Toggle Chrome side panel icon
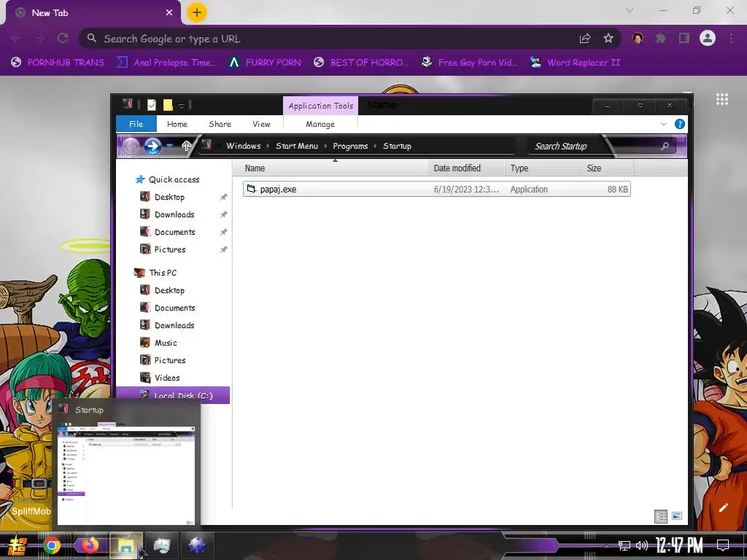The height and width of the screenshot is (560, 747). [684, 38]
